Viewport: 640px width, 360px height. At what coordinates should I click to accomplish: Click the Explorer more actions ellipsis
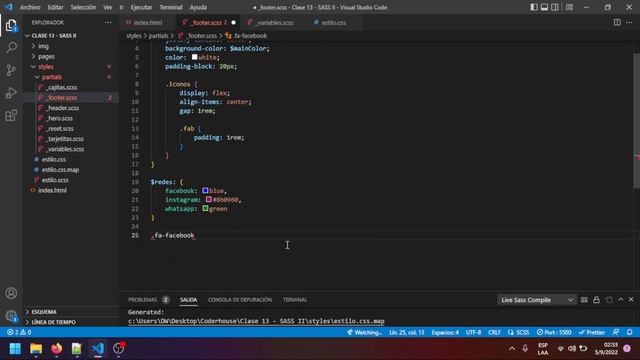108,22
